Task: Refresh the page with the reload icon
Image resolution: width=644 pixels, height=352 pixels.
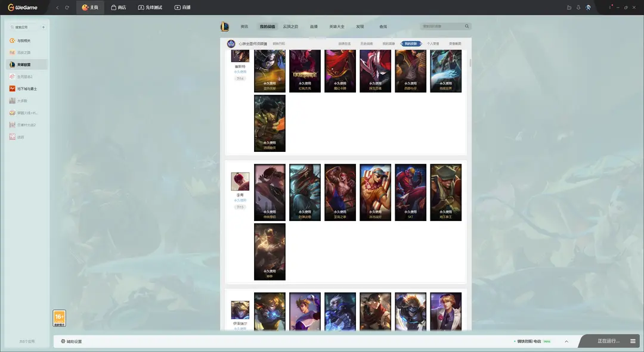Action: click(67, 7)
